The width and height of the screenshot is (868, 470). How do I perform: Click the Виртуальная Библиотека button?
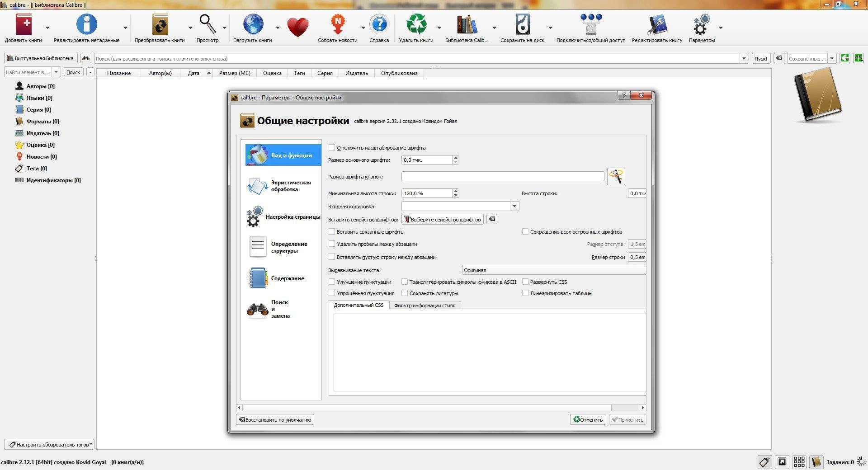[x=41, y=58]
